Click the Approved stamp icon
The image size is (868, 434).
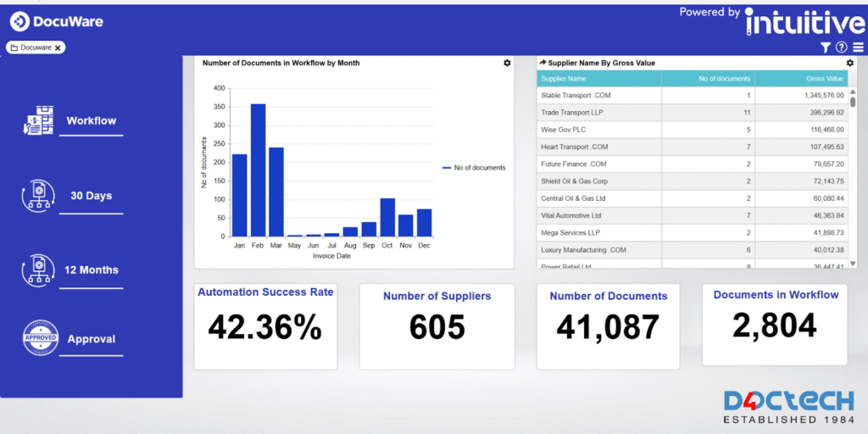(x=39, y=338)
